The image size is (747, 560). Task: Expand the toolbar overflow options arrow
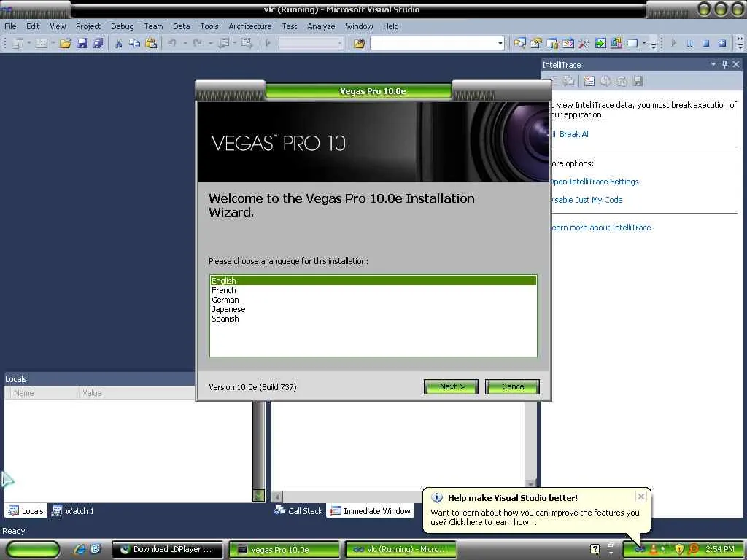tap(740, 44)
